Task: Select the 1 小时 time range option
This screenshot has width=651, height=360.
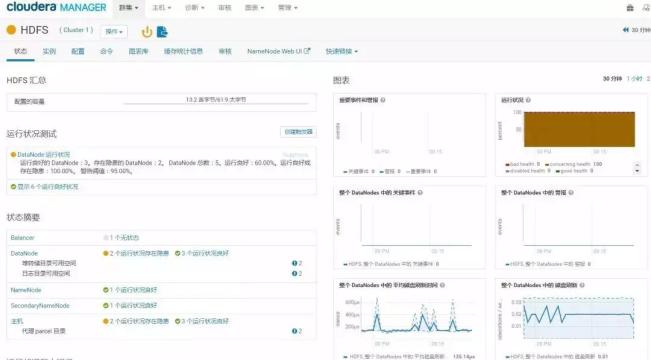Action: click(x=634, y=78)
